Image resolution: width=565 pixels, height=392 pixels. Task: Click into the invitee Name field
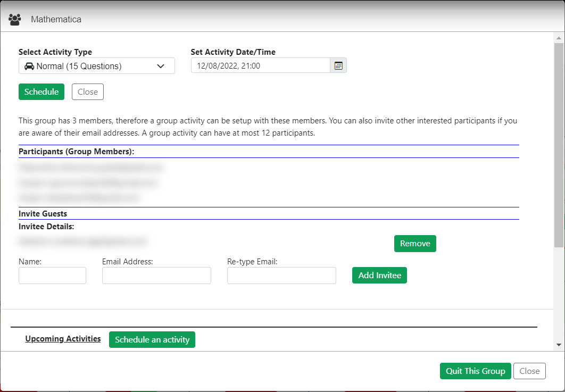pos(52,276)
